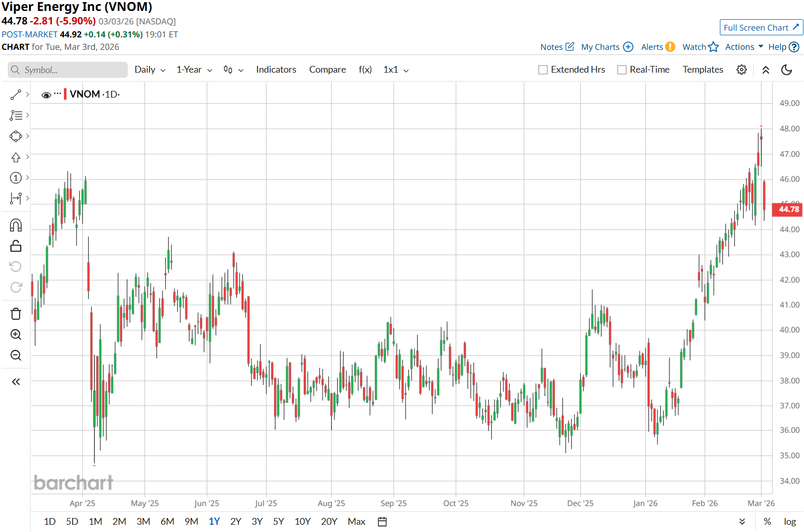The height and width of the screenshot is (532, 804).
Task: Select the 10Y time range
Action: click(x=302, y=522)
